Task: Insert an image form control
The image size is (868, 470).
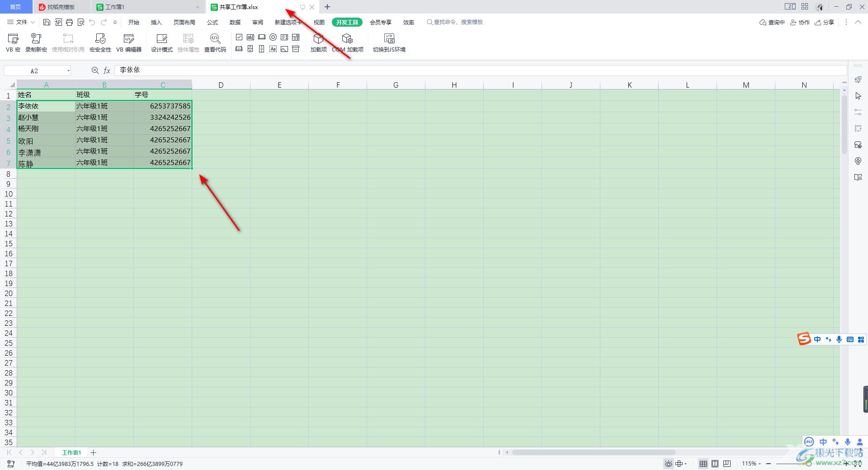Action: [x=284, y=49]
